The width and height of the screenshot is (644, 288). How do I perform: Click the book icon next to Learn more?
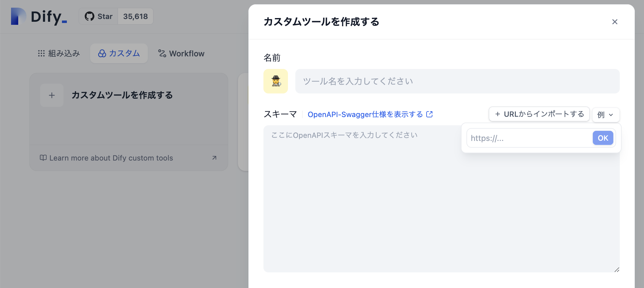(43, 158)
